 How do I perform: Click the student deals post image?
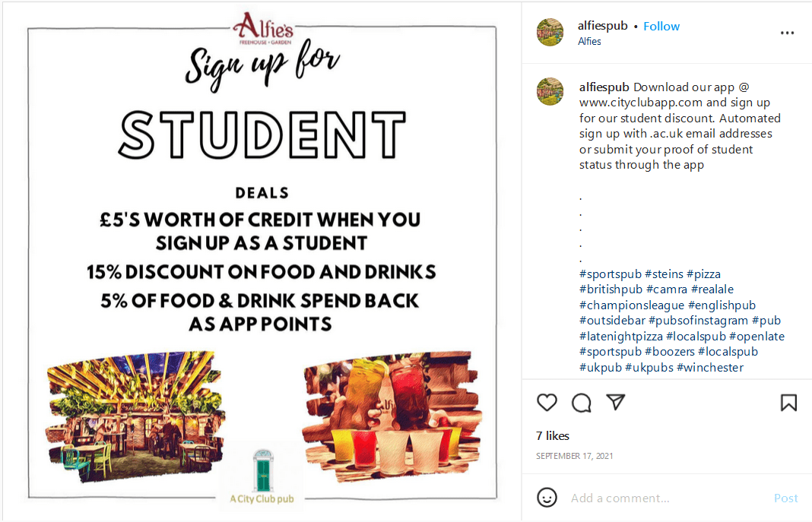[261, 261]
